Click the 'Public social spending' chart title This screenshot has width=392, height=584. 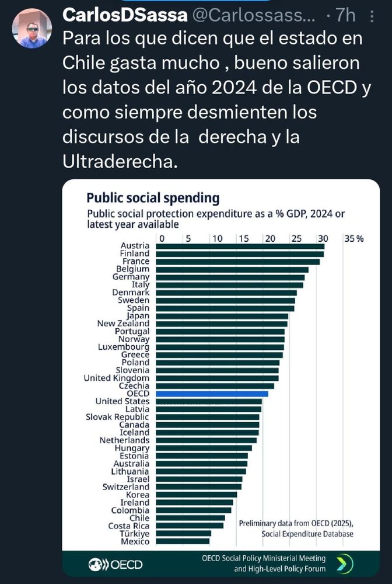pyautogui.click(x=153, y=197)
